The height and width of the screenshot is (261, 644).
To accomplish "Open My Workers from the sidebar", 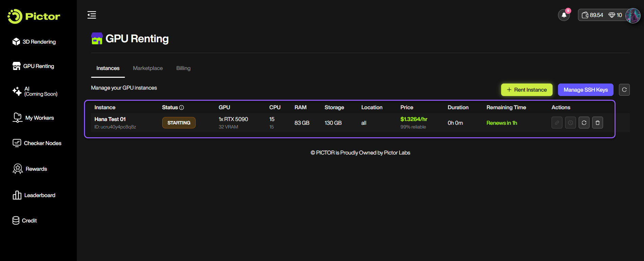I will click(34, 118).
